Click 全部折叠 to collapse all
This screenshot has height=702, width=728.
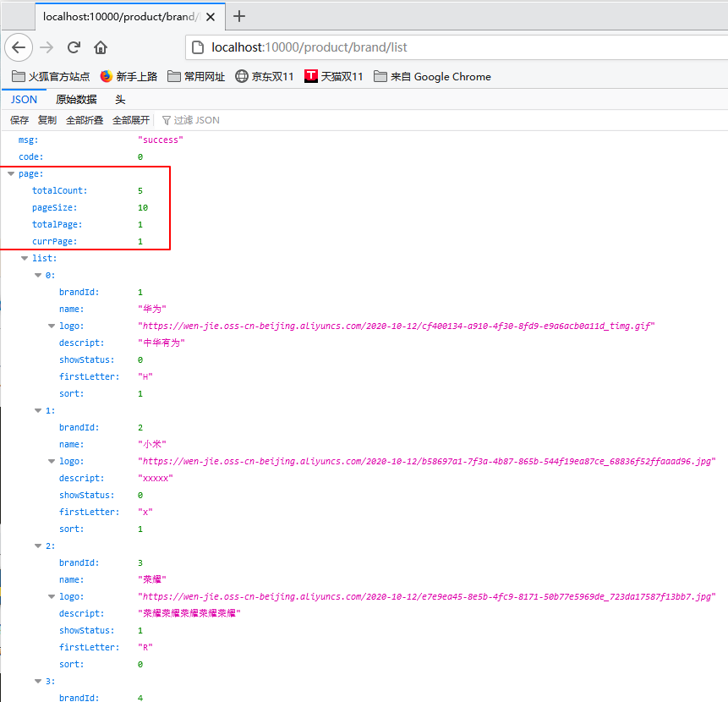tap(85, 120)
